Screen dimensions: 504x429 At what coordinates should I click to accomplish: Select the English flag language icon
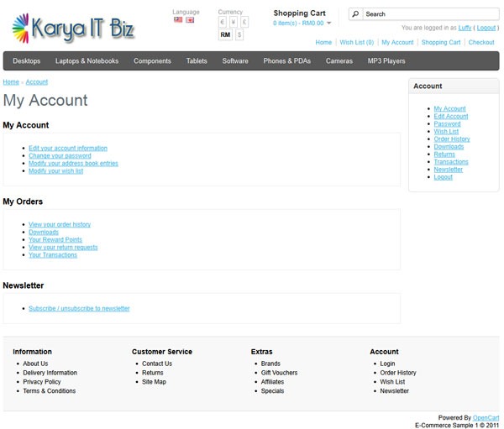click(190, 20)
